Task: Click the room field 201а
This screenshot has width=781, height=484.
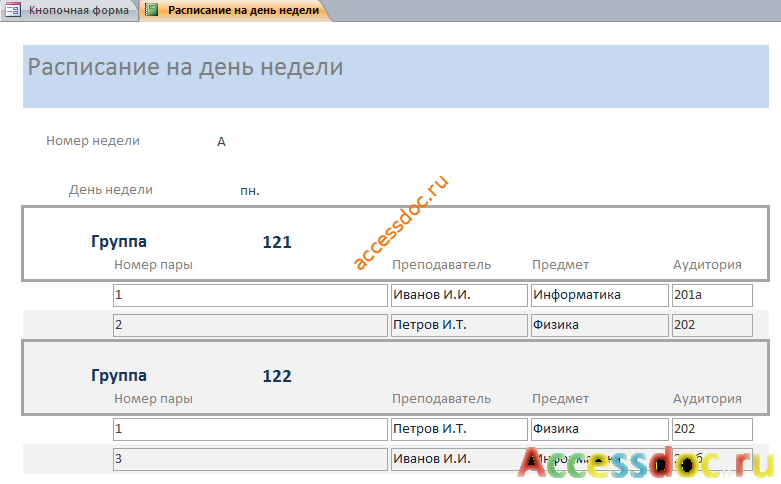Action: click(712, 295)
